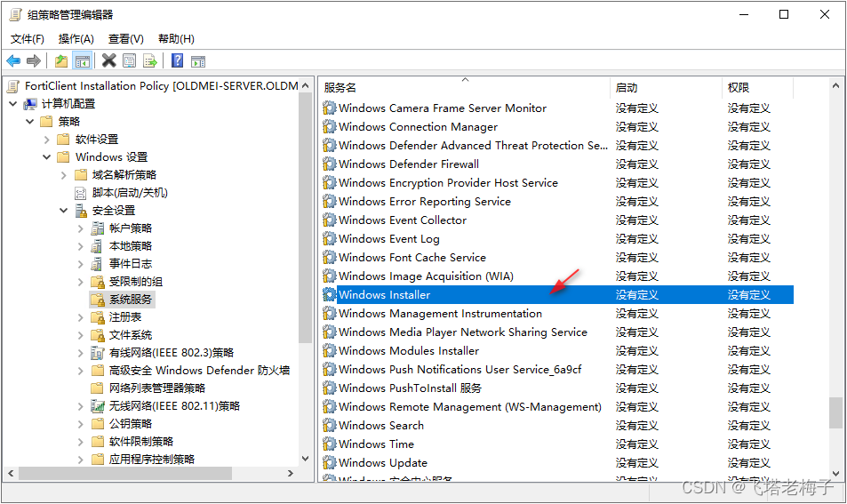Select Windows Remote Management (WS-Management) row
The image size is (847, 504).
point(557,407)
